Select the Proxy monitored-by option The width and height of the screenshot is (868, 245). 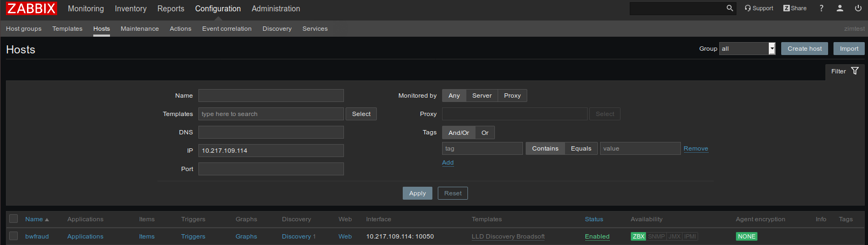click(512, 96)
